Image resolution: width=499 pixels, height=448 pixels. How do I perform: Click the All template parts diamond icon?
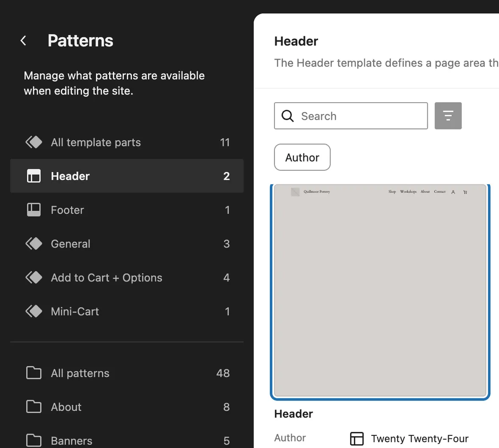click(x=34, y=142)
